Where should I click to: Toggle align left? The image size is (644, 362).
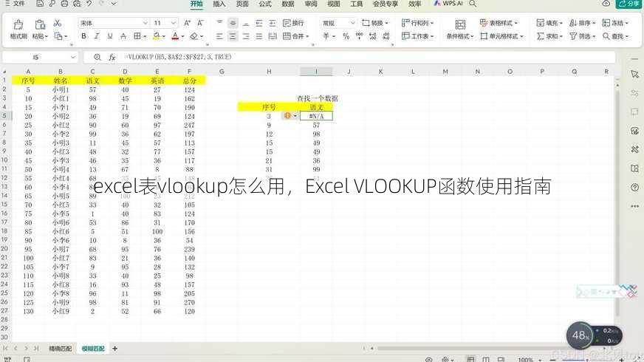(219, 36)
